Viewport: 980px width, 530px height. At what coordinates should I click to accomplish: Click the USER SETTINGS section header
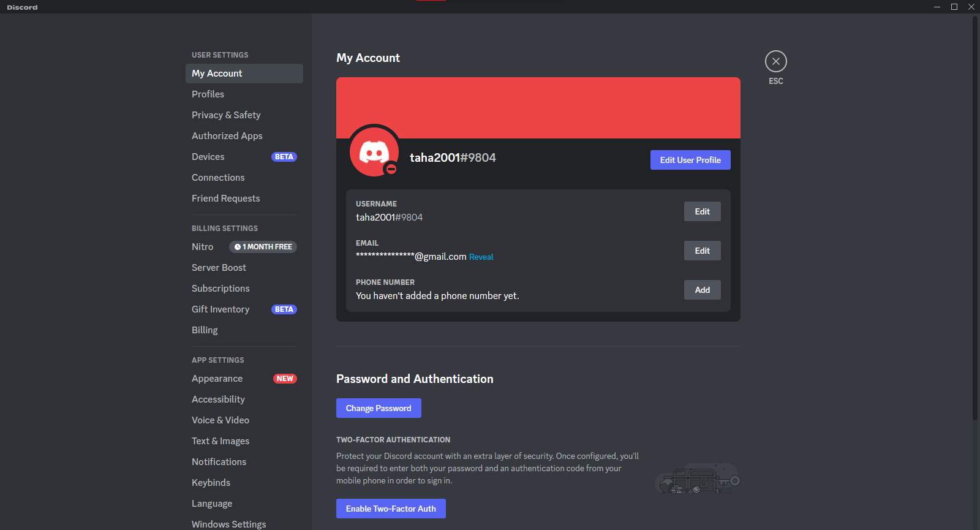[220, 55]
